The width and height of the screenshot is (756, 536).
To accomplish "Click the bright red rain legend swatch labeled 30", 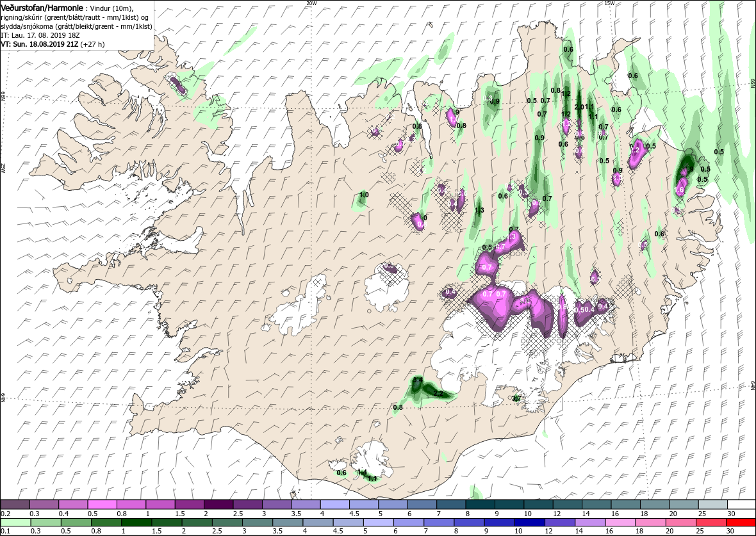I will tap(740, 523).
